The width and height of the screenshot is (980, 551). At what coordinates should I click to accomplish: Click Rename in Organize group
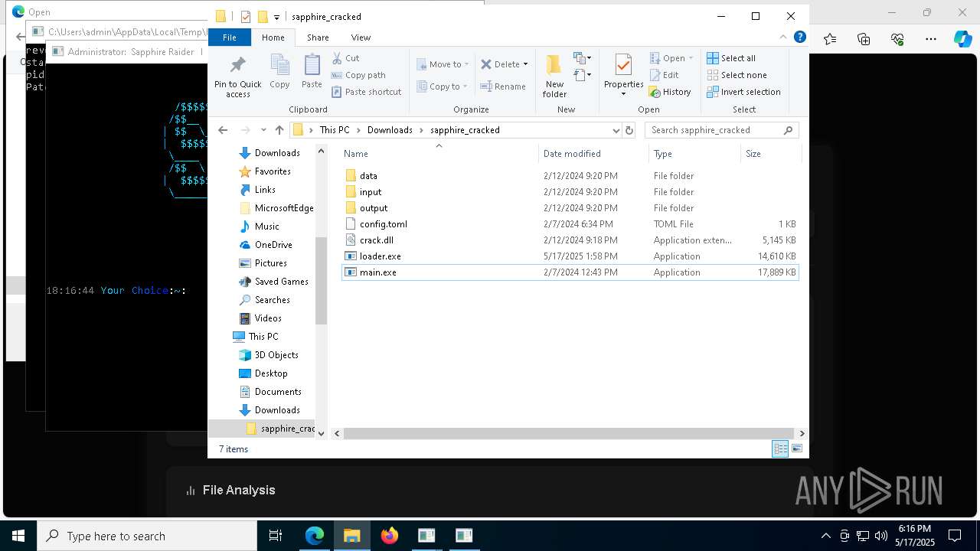[502, 86]
